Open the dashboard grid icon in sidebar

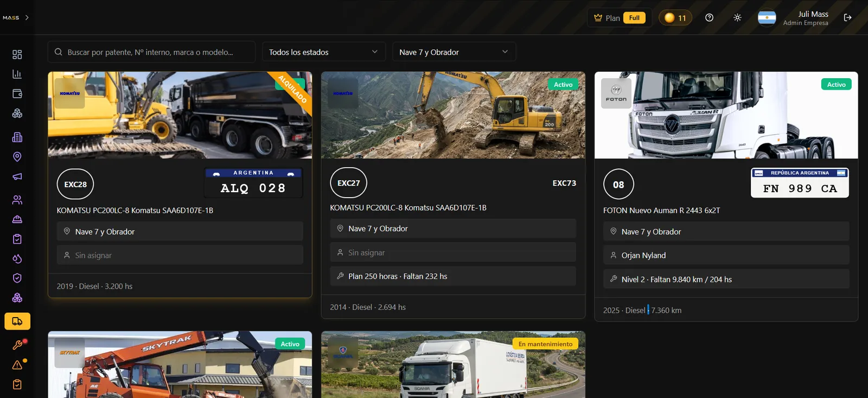click(17, 54)
